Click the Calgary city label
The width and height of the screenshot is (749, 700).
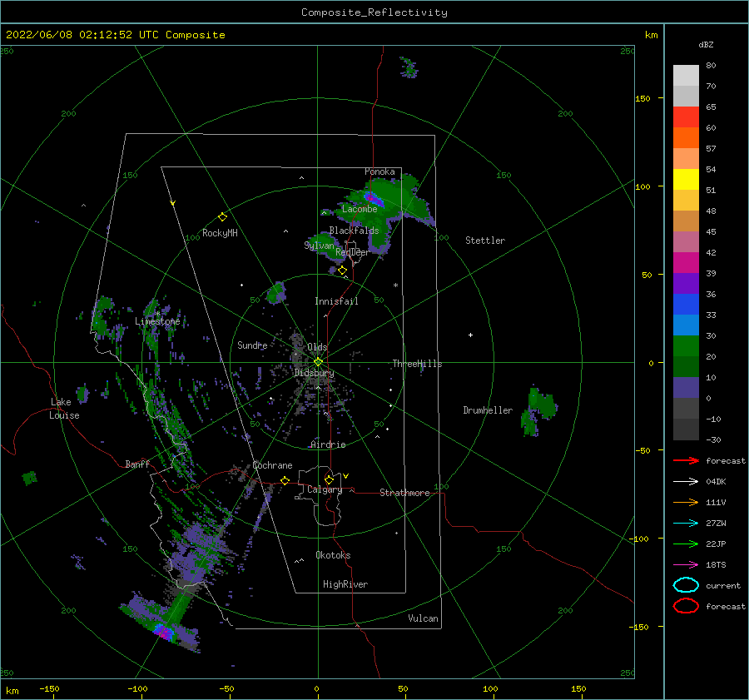(325, 489)
